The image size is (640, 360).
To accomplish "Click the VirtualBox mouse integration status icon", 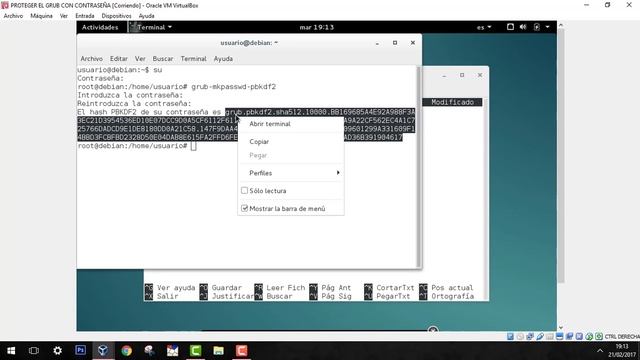I will coord(589,336).
